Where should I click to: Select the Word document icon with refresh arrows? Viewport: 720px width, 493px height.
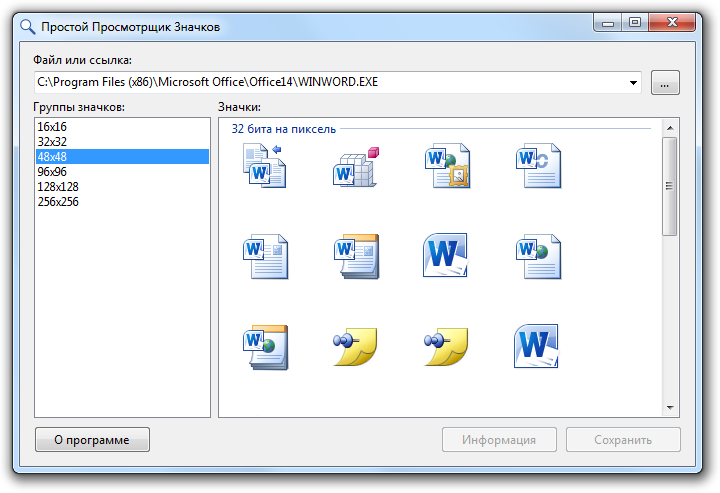coord(538,166)
